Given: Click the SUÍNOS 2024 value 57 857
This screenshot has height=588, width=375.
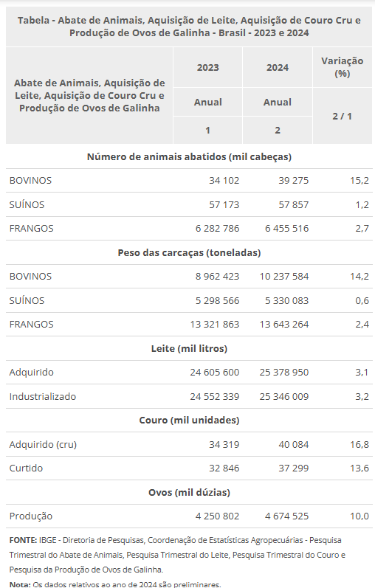Looking at the screenshot, I should [x=294, y=205].
